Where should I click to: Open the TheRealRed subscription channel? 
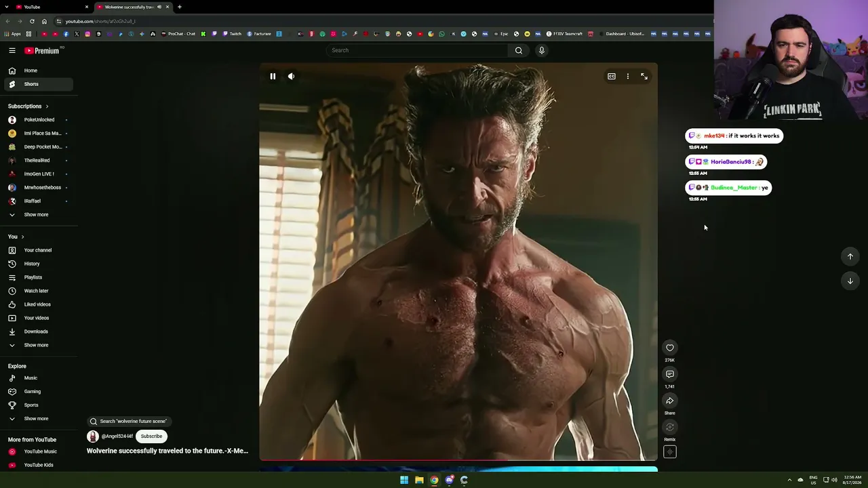tap(39, 161)
